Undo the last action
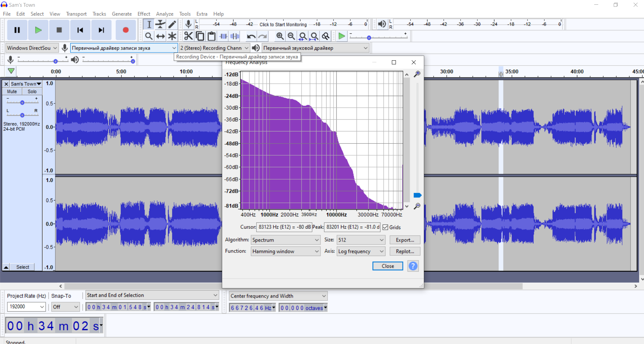This screenshot has width=644, height=344. 251,36
